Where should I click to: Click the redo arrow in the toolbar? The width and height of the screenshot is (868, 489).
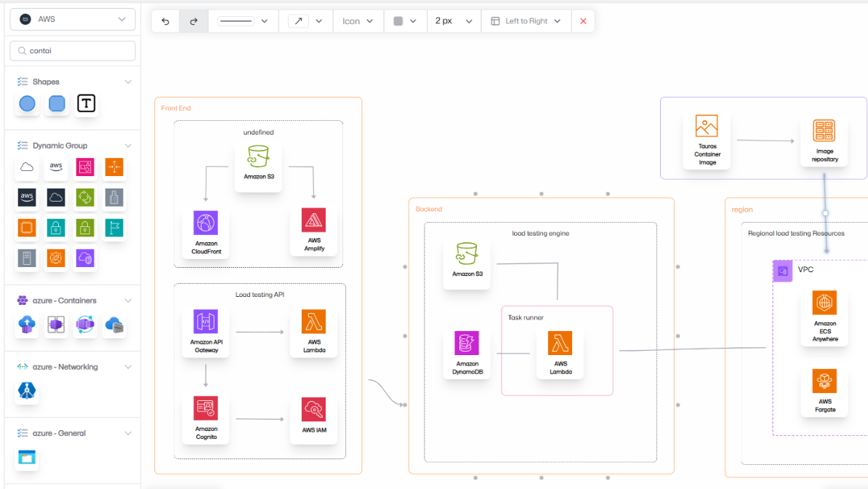click(193, 21)
